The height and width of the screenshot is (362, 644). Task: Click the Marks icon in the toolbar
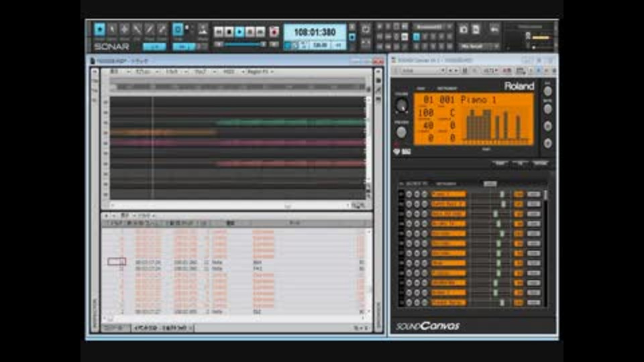point(203,29)
